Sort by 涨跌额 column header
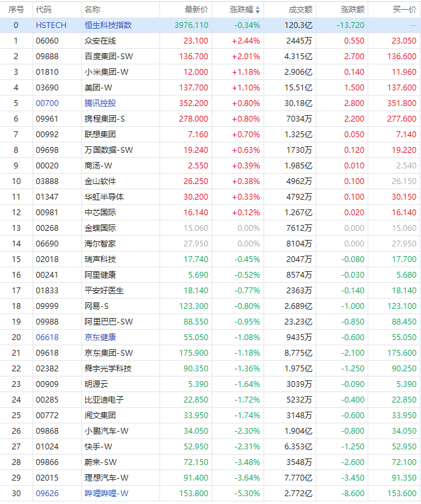This screenshot has width=421, height=504. coord(353,10)
